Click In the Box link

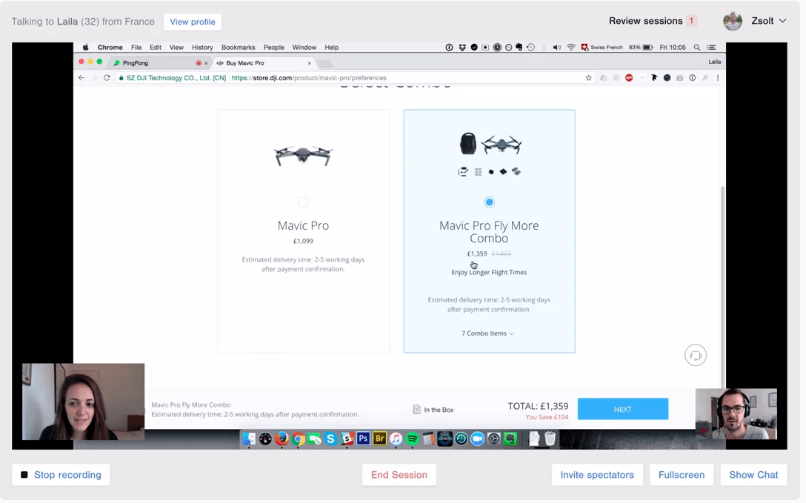tap(433, 410)
